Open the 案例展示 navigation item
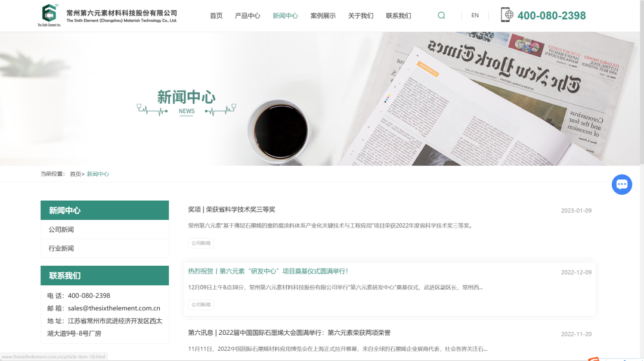 [323, 15]
